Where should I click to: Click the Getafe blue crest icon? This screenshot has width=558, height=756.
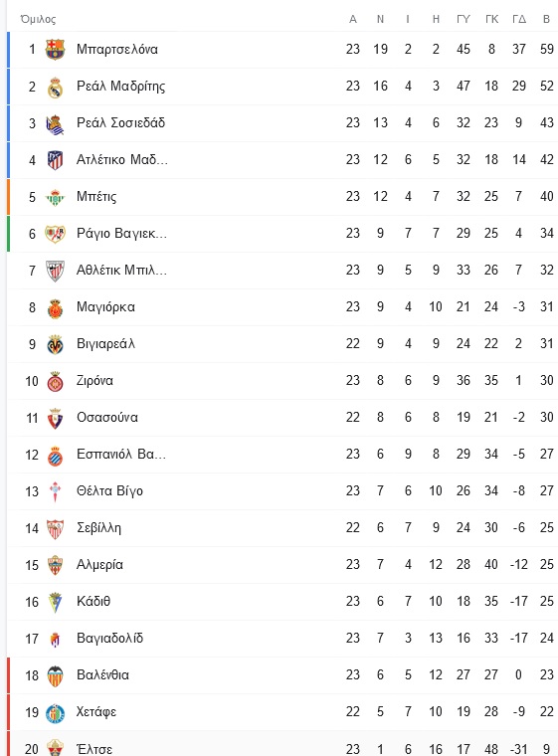point(55,712)
